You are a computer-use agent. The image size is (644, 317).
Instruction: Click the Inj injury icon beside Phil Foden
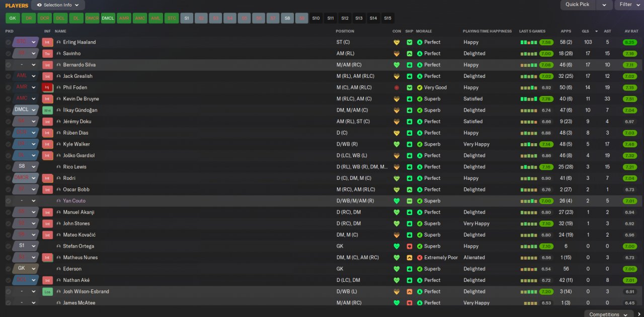47,87
